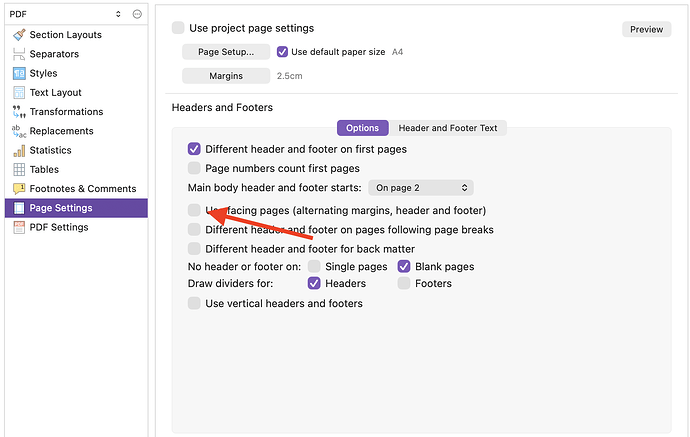Viewport: 690px width, 437px height.
Task: Click the A4 paper size label
Action: click(x=397, y=52)
